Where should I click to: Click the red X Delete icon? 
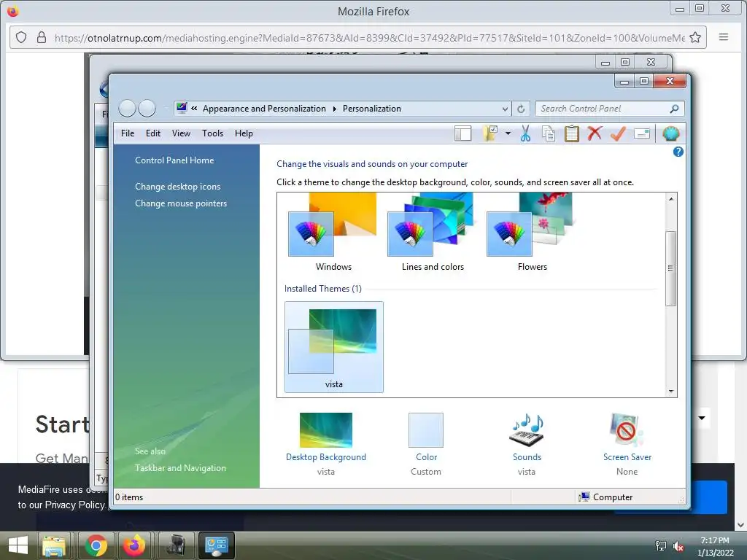594,134
